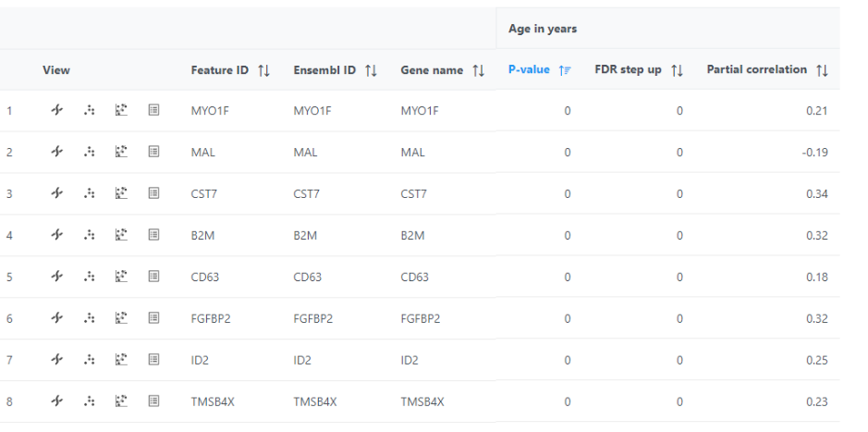Open chromosome view for B2M row
Viewport: 868px width, 432px height.
pyautogui.click(x=56, y=235)
